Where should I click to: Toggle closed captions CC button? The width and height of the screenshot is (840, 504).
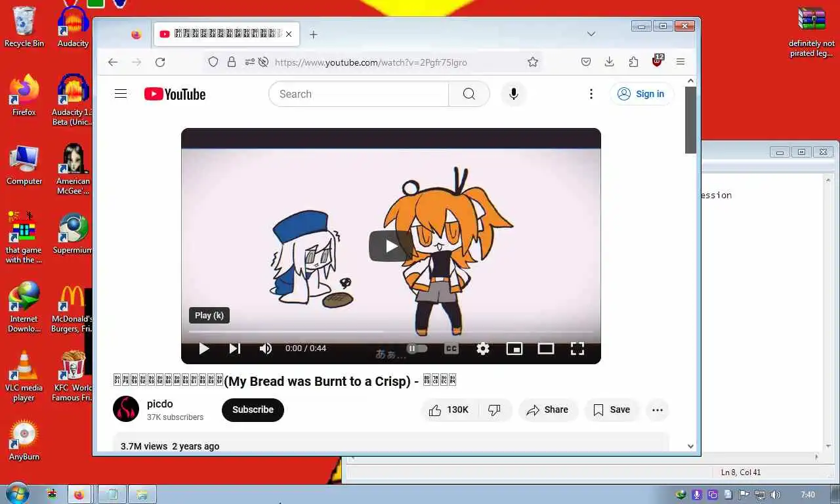point(451,348)
